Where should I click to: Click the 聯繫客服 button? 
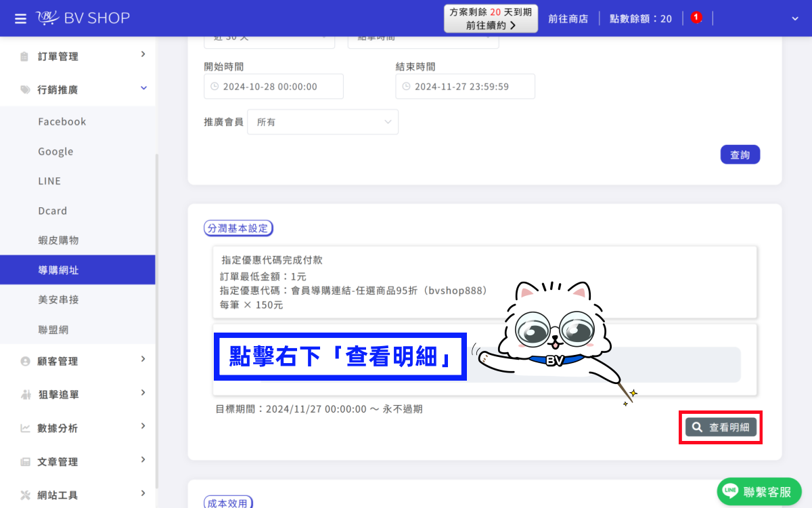(x=759, y=492)
